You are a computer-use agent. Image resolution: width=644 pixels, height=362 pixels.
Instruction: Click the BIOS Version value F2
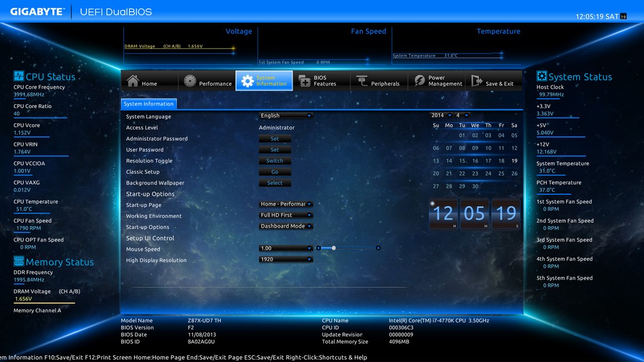[x=191, y=327]
